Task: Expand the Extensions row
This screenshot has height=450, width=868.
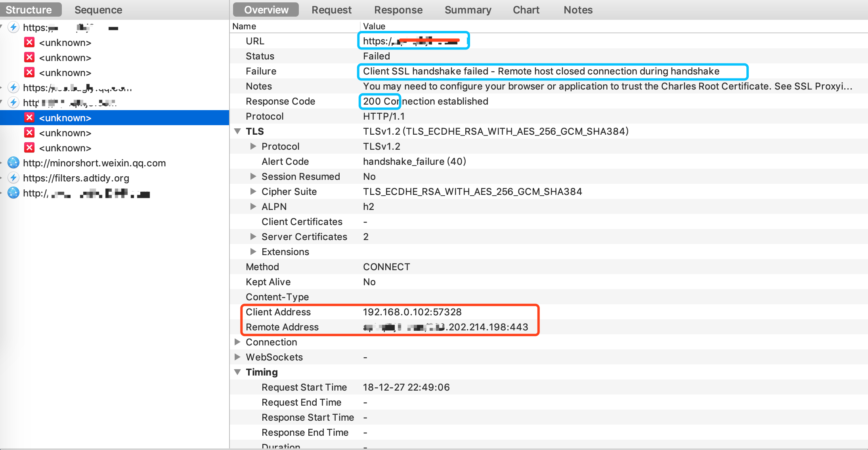Action: pyautogui.click(x=253, y=252)
